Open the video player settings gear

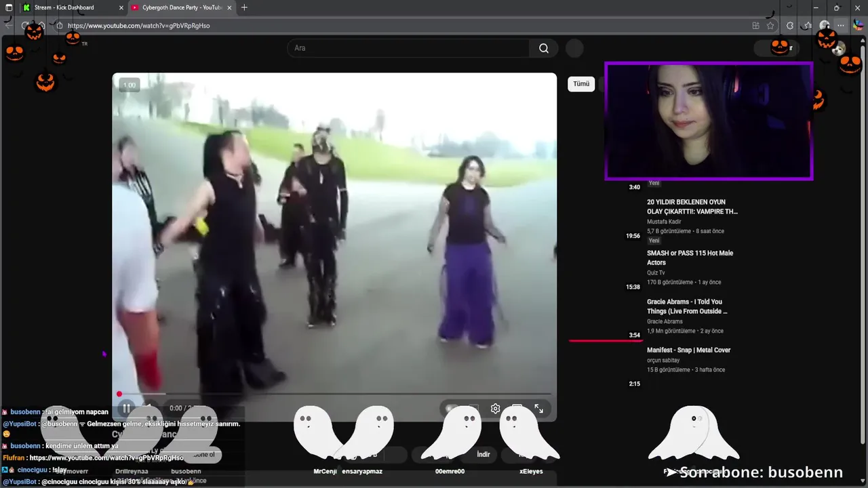point(496,409)
